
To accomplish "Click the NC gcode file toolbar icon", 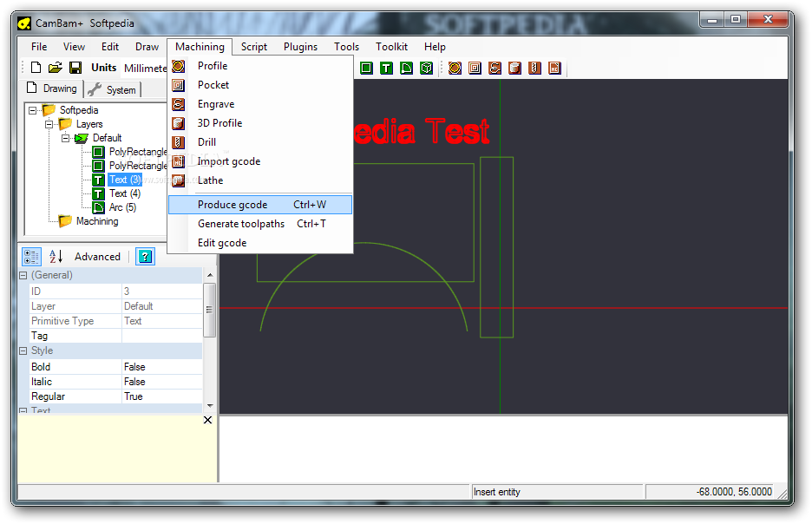I will pyautogui.click(x=554, y=68).
